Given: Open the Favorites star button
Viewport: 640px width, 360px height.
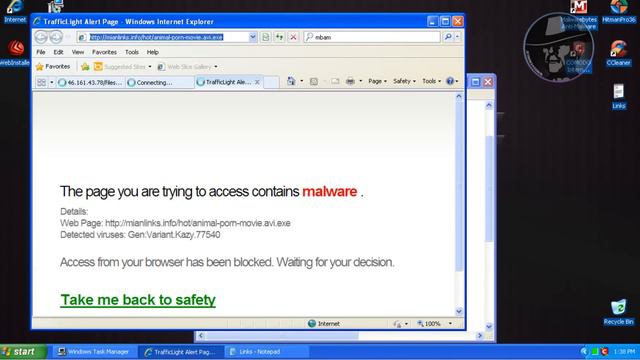Looking at the screenshot, I should (53, 67).
